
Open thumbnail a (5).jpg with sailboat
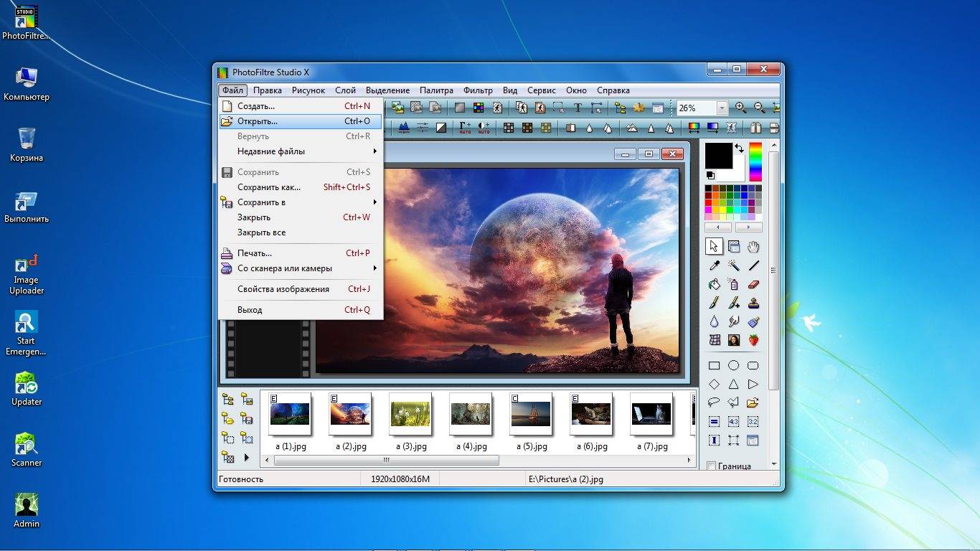531,414
